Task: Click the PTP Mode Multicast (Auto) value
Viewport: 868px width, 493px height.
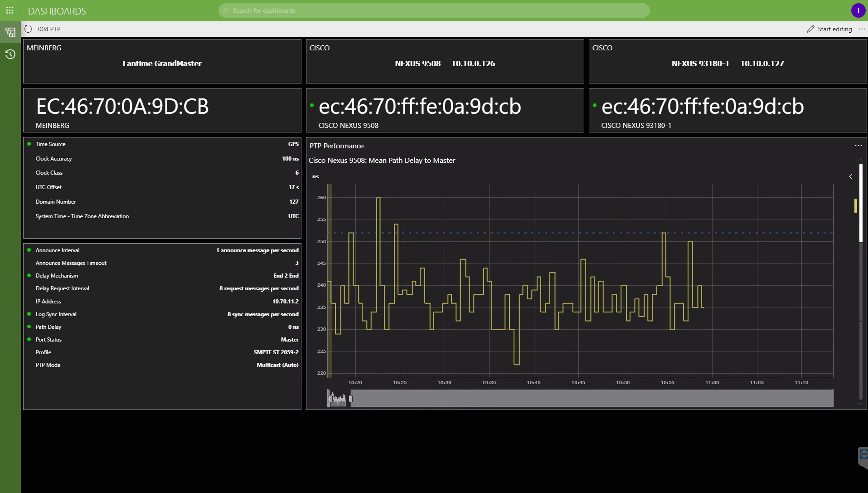Action: (x=277, y=365)
